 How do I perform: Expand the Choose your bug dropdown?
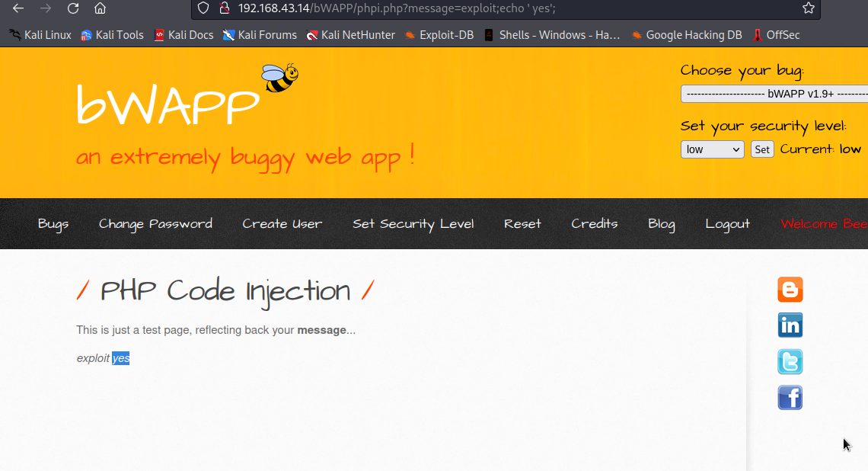(x=774, y=94)
